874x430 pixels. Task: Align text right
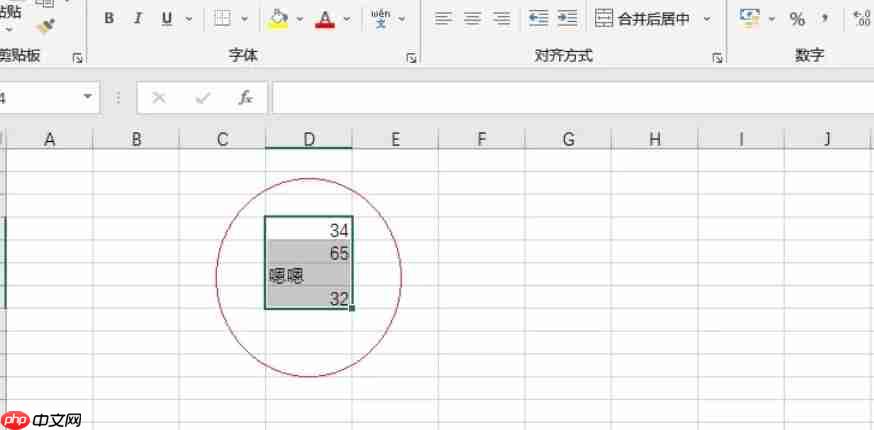coord(503,19)
